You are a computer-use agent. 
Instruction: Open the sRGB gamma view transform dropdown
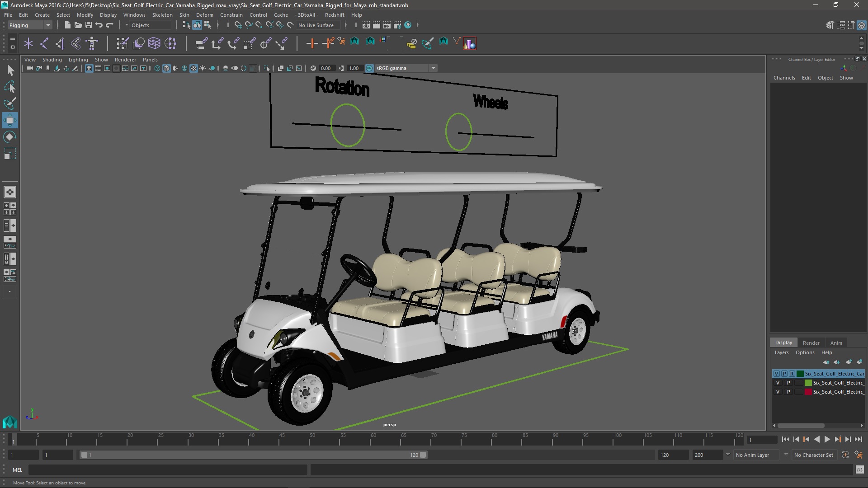pos(406,68)
